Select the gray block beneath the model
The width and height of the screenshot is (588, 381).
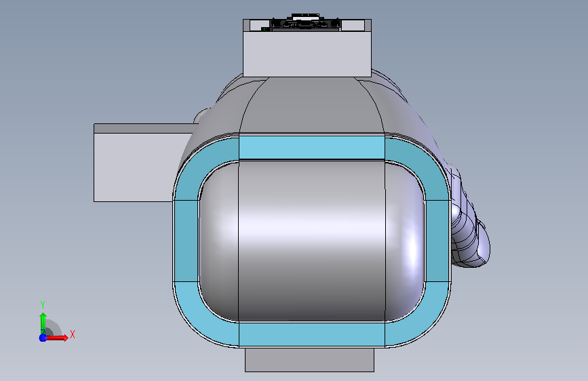[x=309, y=359]
